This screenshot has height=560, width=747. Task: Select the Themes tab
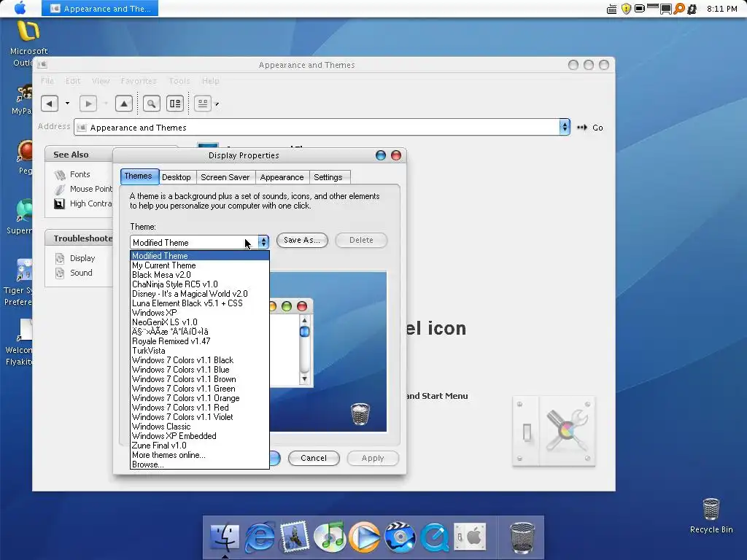click(x=138, y=176)
